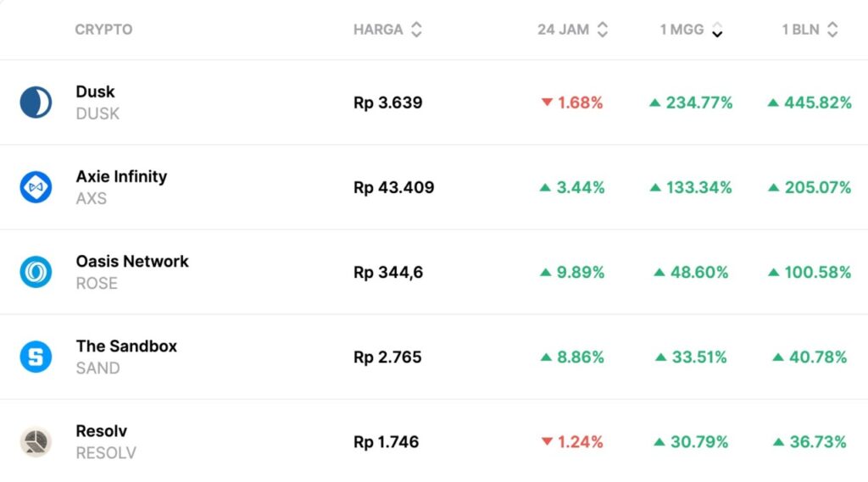Click the CRYPTO column header
Screen dimensions: 868x482
(103, 30)
